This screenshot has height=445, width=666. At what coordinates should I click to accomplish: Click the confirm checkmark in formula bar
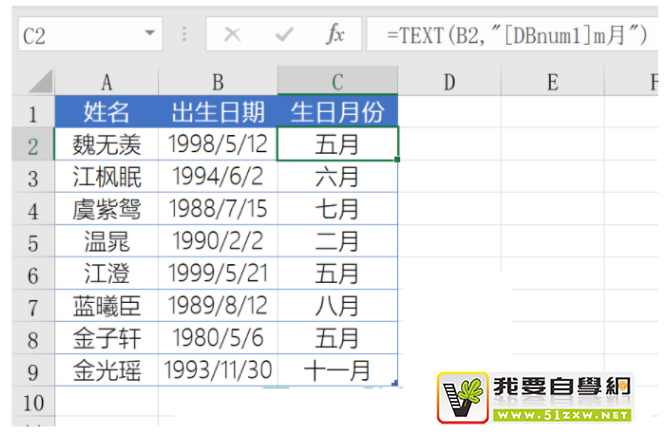click(x=284, y=35)
